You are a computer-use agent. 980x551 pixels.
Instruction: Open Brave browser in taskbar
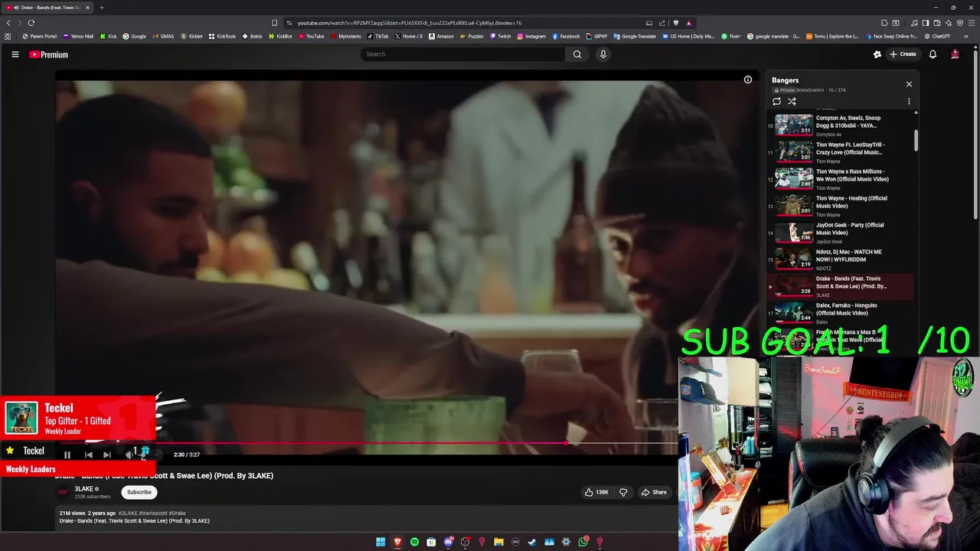click(397, 542)
